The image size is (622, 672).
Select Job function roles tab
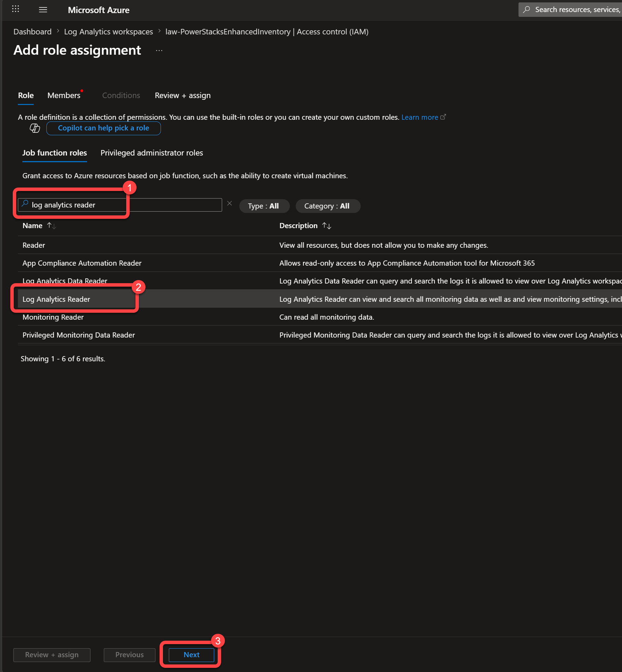(55, 153)
